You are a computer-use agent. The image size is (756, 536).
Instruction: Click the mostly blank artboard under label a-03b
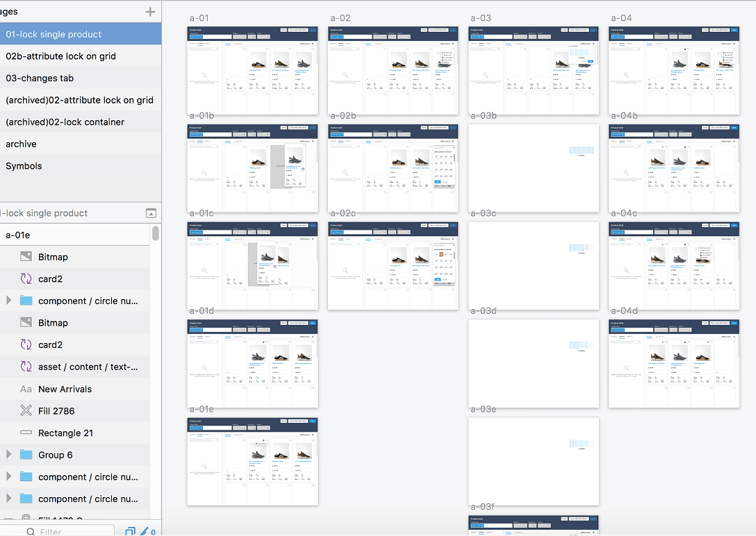534,168
